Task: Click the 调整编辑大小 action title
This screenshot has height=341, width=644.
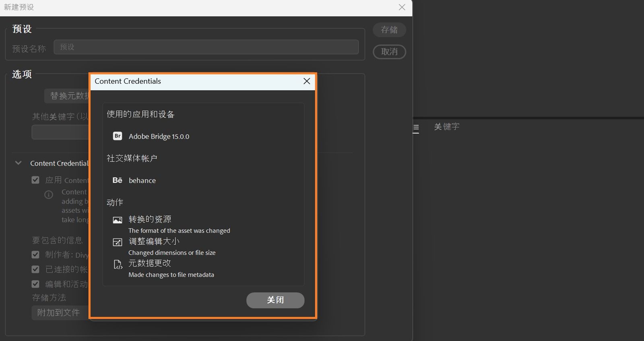Action: [x=154, y=241]
